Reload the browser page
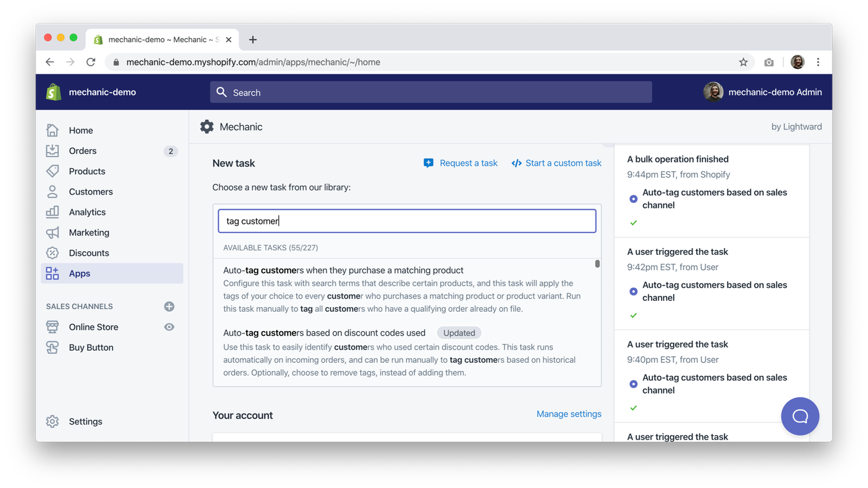This screenshot has height=488, width=868. point(91,62)
